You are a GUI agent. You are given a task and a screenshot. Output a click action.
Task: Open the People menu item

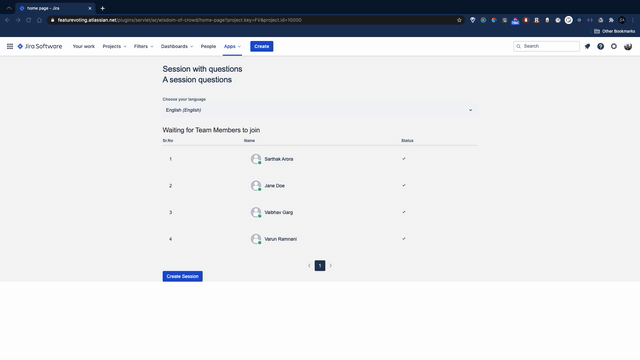(x=208, y=47)
